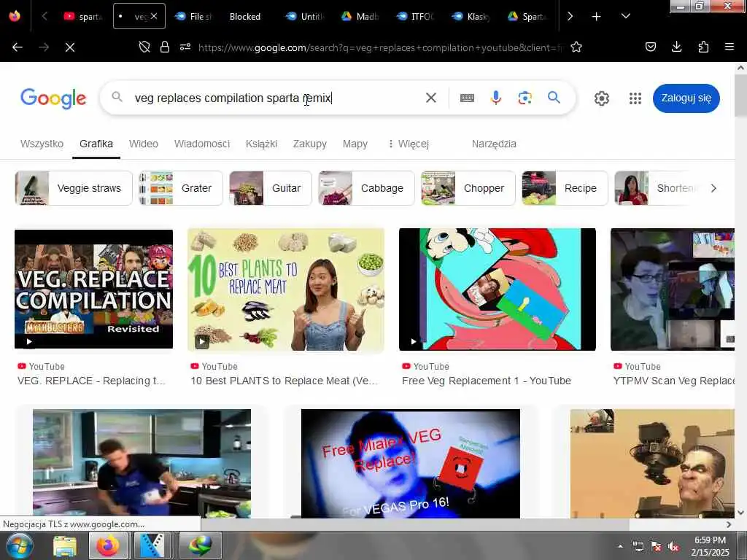Click the Zaloguj się sign-in button
Viewport: 747px width, 560px height.
click(686, 98)
